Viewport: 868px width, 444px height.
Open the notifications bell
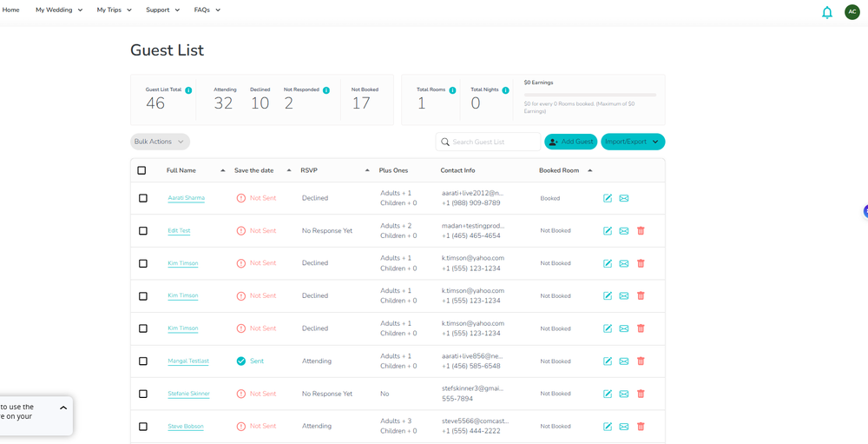827,12
